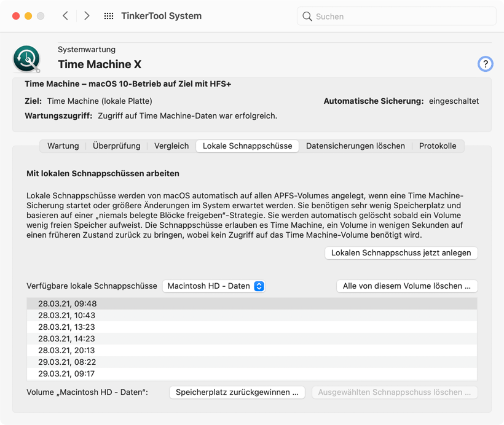The width and height of the screenshot is (504, 425).
Task: Click Alle von diesem Volume löschen
Action: pyautogui.click(x=407, y=286)
